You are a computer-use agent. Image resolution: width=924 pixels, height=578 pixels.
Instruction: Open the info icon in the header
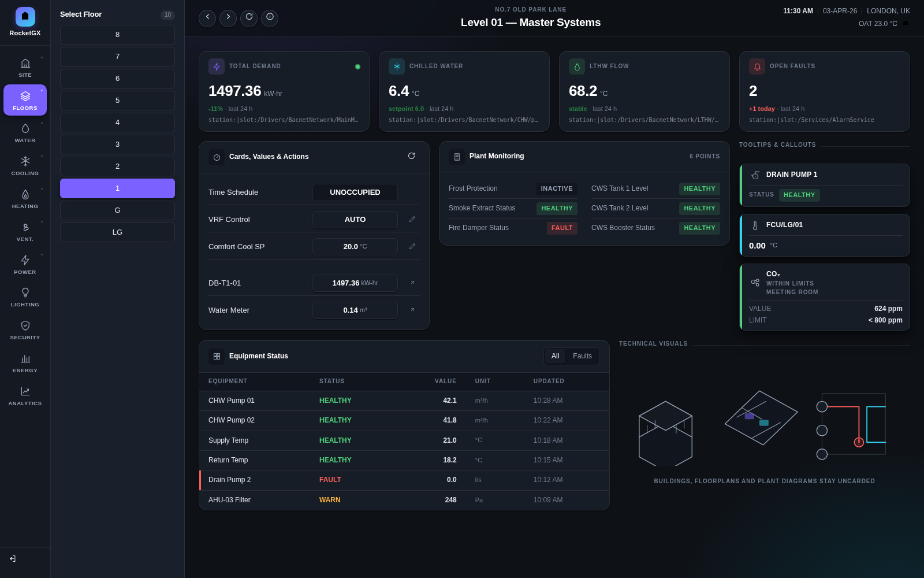[x=270, y=18]
